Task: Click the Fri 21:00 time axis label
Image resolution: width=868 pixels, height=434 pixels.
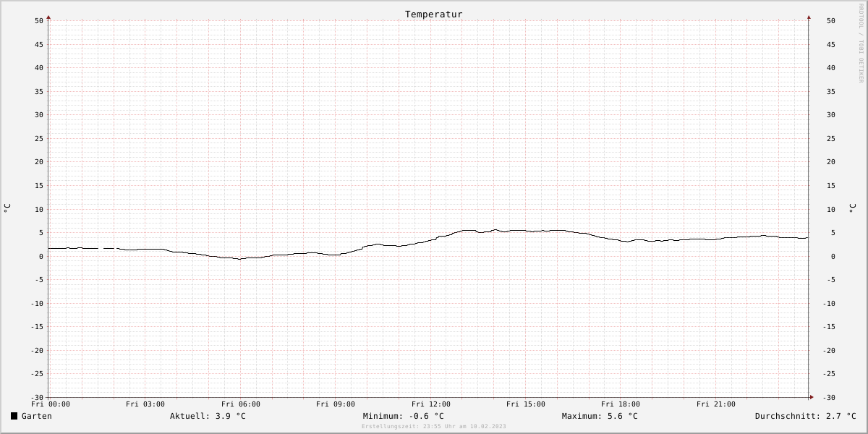Action: pos(716,404)
